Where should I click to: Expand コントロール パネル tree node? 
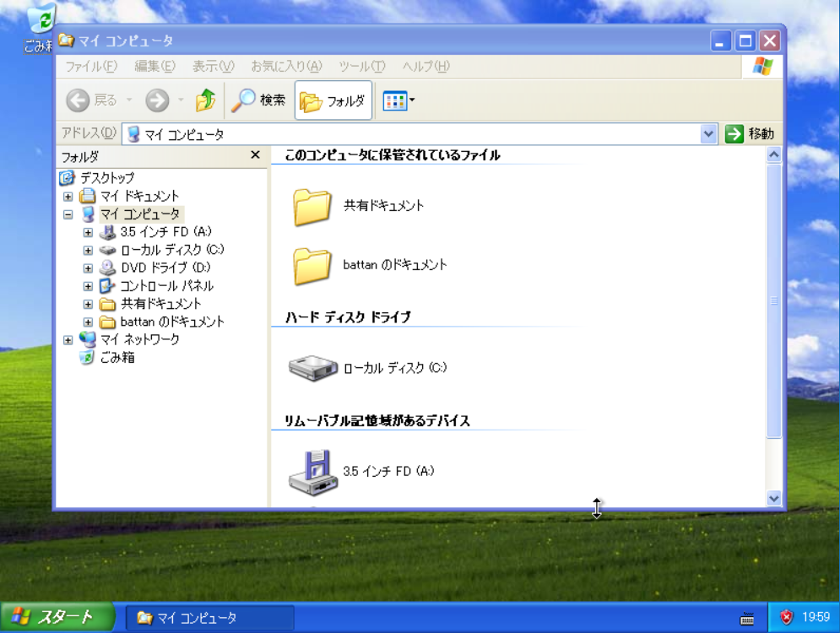tap(88, 286)
